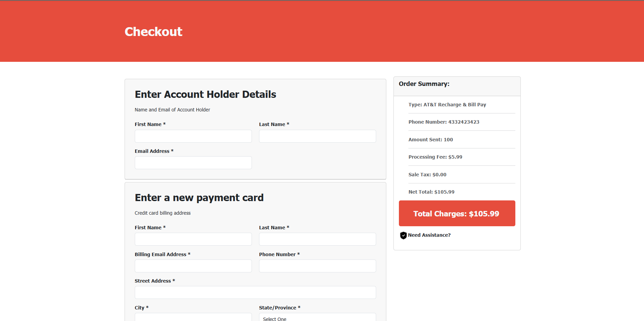This screenshot has height=321, width=644.
Task: Click the Billing Email Address field
Action: 193,266
